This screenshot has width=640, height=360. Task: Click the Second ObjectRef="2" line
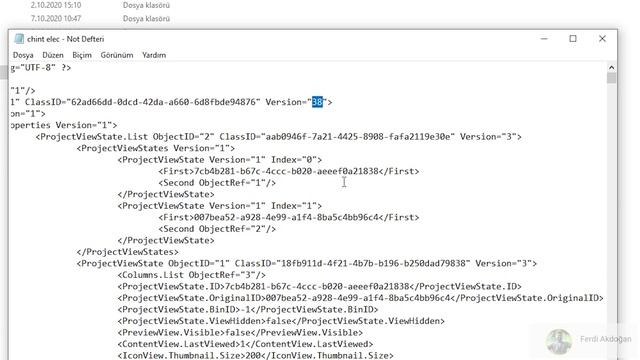coord(217,229)
